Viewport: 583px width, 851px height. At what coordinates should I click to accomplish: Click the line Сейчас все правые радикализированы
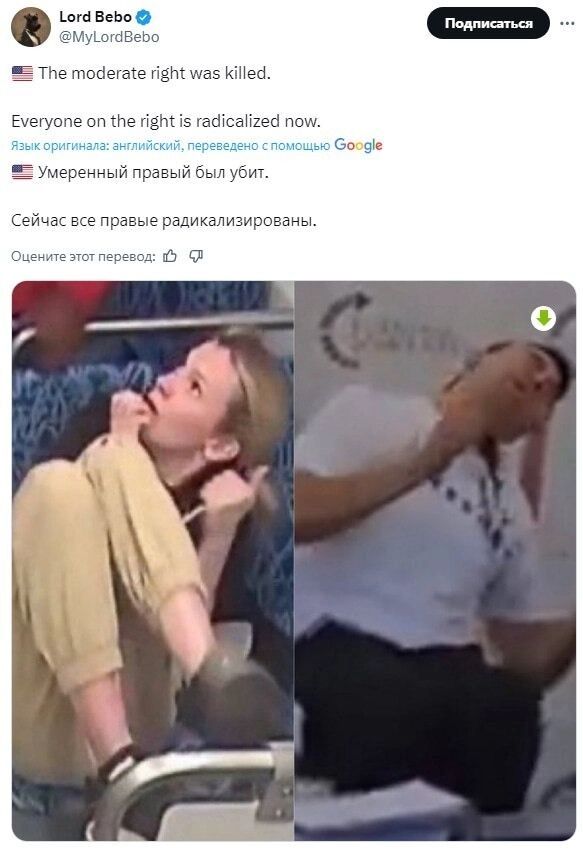pos(164,220)
